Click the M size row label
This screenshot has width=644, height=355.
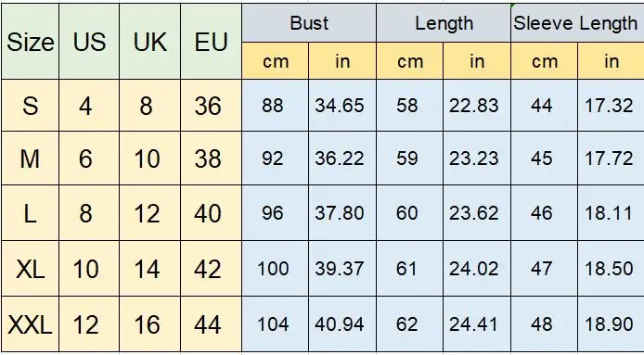pos(30,158)
